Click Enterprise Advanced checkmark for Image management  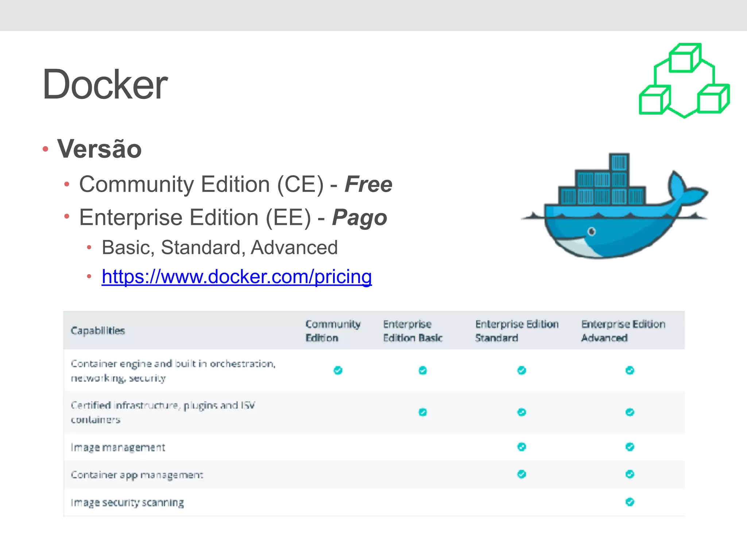pos(630,447)
